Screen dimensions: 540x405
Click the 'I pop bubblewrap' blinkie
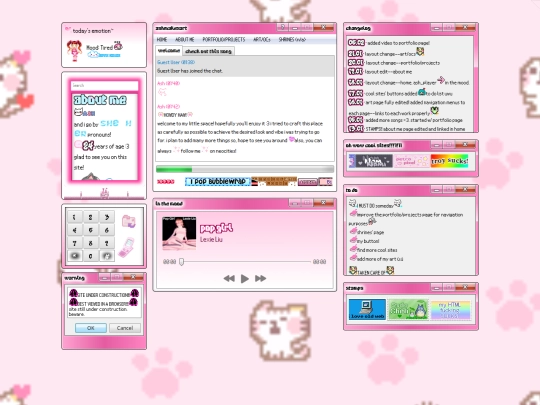218,181
